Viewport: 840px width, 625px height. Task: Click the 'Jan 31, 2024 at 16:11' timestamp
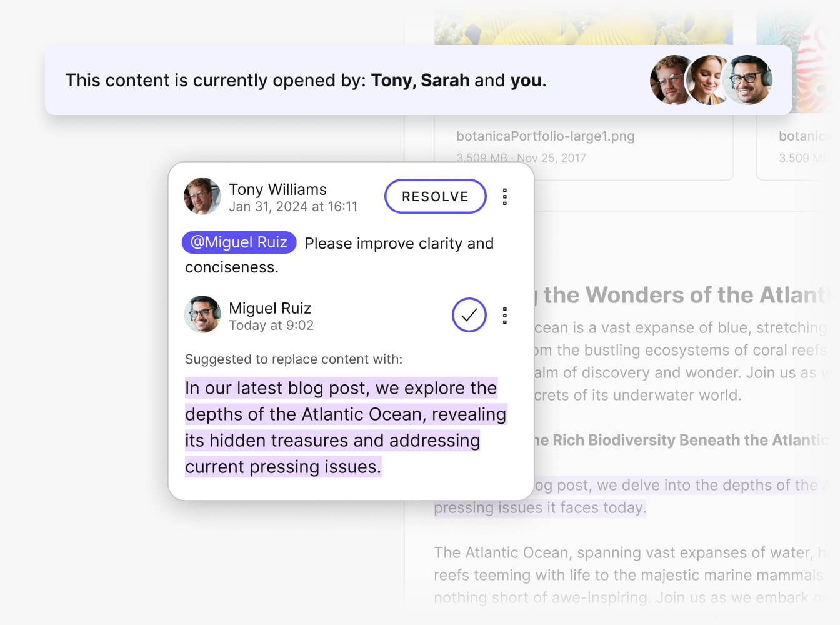[293, 207]
